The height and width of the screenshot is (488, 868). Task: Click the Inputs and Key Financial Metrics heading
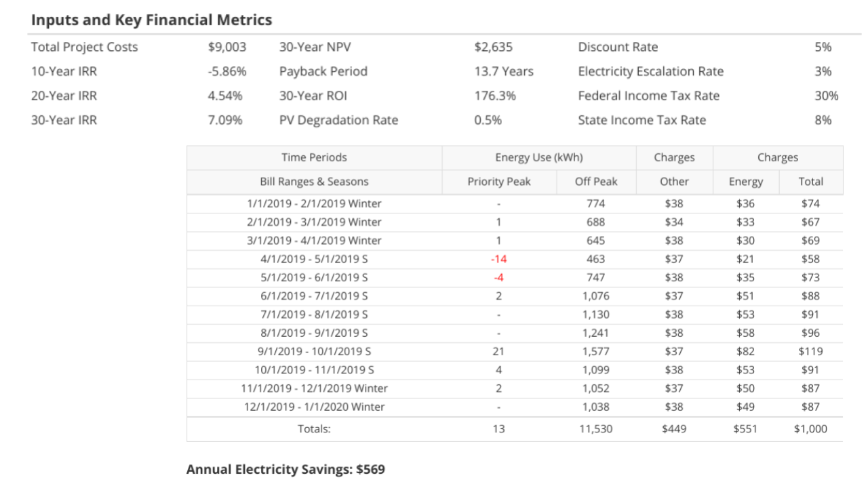click(151, 20)
